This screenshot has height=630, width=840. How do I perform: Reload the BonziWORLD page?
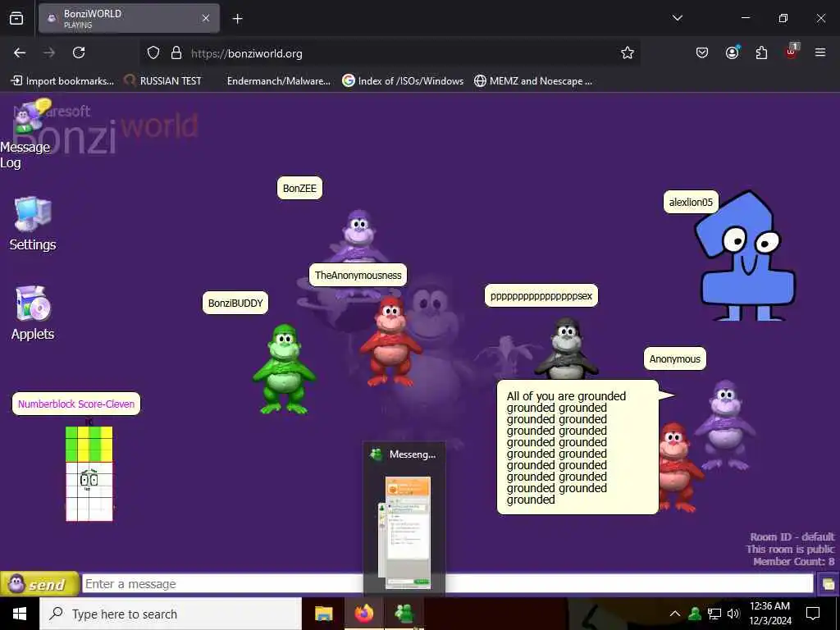click(79, 52)
